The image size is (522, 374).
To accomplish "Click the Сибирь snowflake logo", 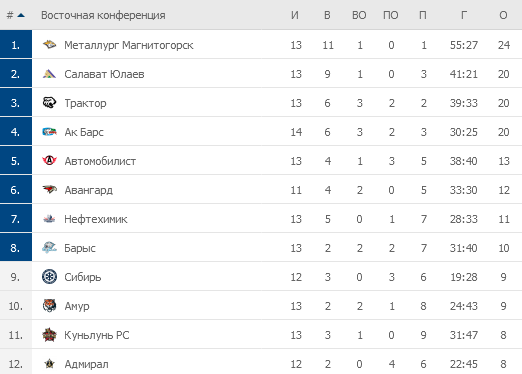I will 49,277.
